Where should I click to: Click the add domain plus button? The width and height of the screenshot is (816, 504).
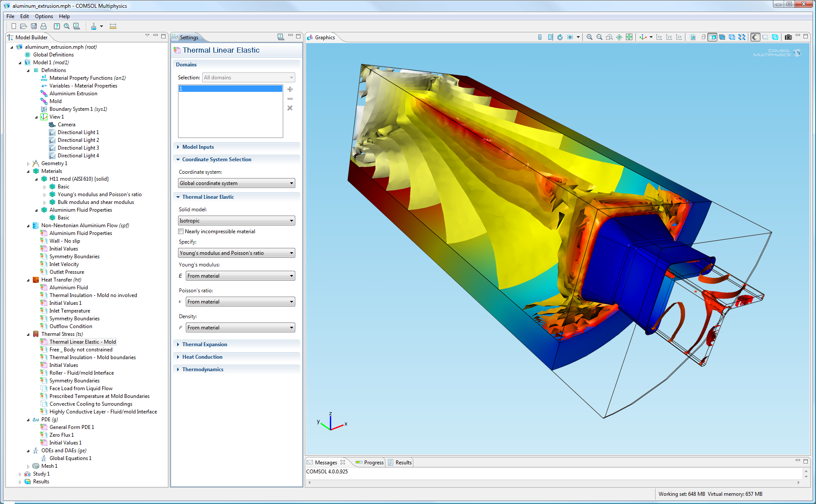click(x=290, y=89)
